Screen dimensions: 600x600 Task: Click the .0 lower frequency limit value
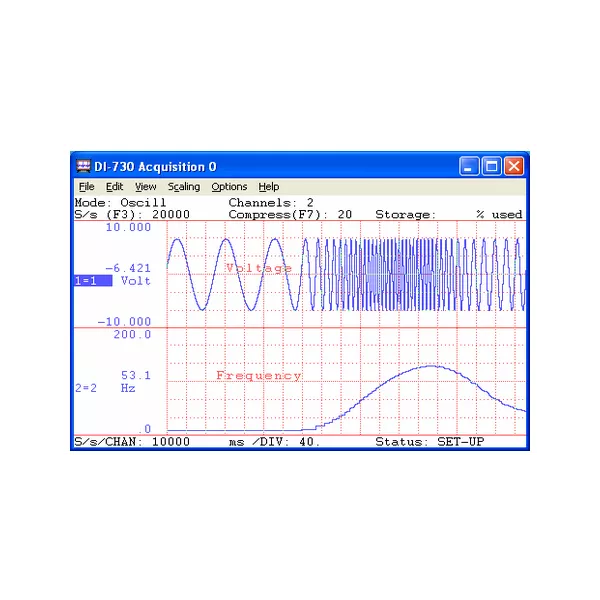[x=145, y=429]
